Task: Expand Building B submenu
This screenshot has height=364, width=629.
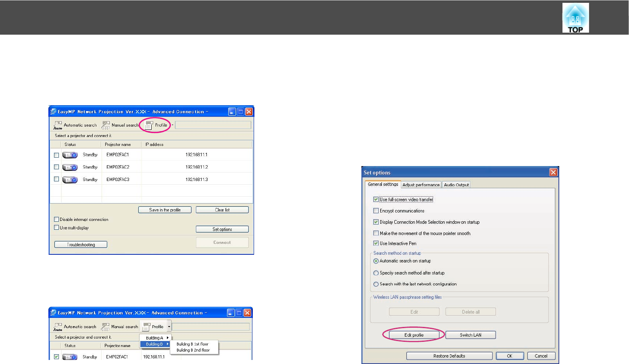Action: point(156,344)
